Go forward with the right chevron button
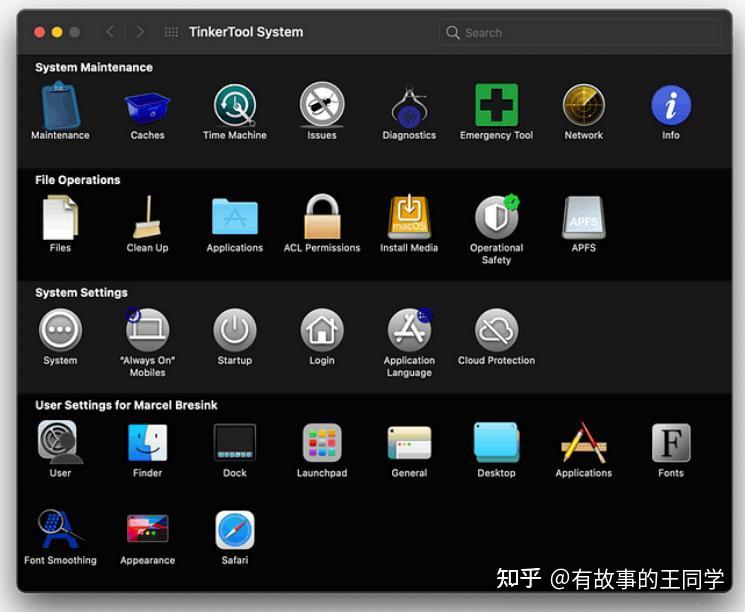The height and width of the screenshot is (612, 745). click(140, 32)
